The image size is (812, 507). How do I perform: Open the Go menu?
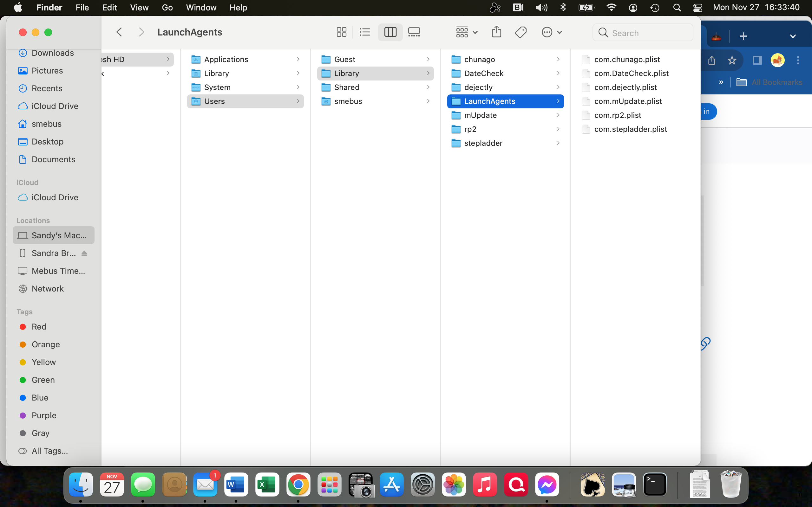click(x=167, y=7)
